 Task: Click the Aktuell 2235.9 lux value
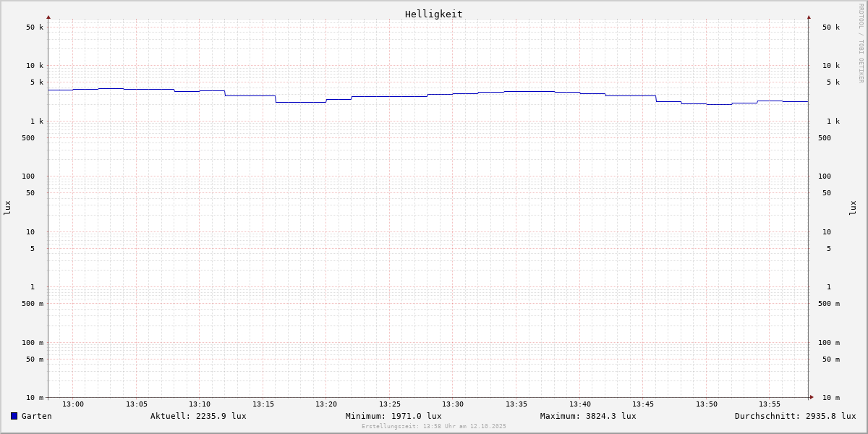pyautogui.click(x=198, y=416)
